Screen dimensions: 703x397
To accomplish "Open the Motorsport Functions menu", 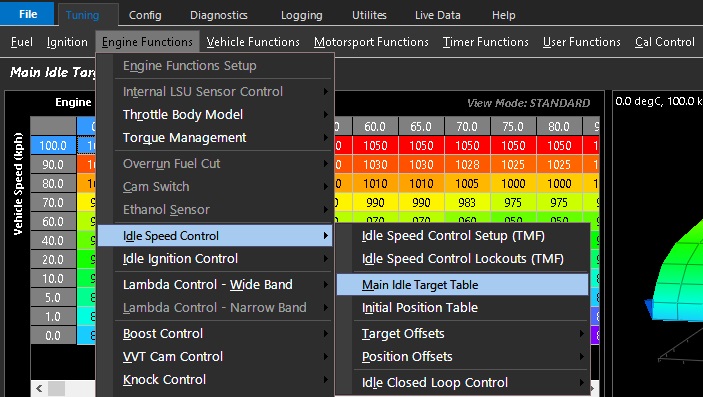I will 371,42.
